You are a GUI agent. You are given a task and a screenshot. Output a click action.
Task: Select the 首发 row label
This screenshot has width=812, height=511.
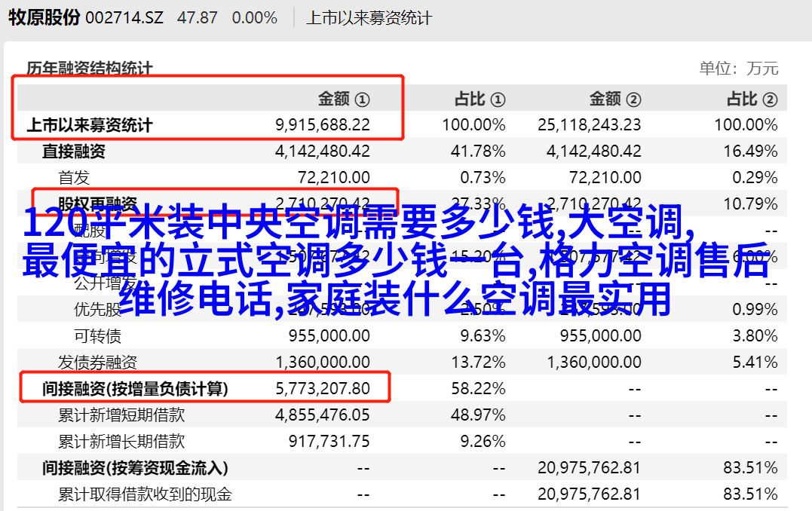74,178
